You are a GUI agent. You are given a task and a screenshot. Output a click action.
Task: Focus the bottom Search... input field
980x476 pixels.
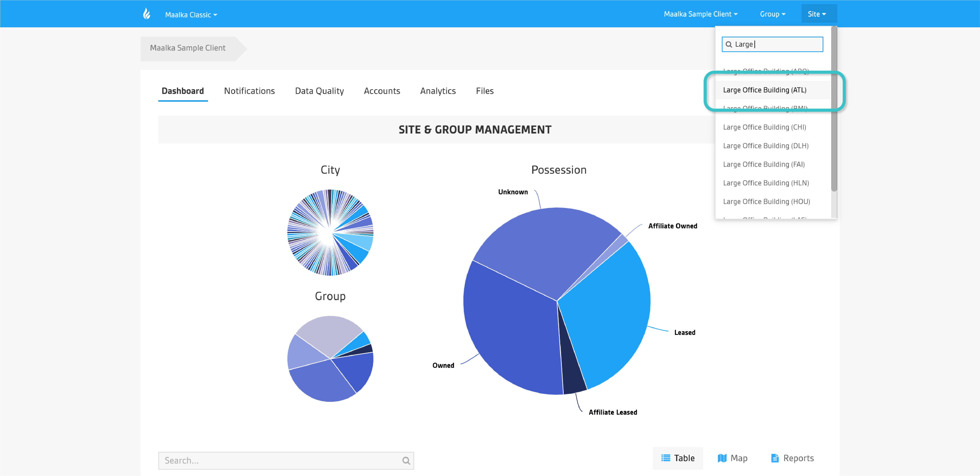click(286, 460)
